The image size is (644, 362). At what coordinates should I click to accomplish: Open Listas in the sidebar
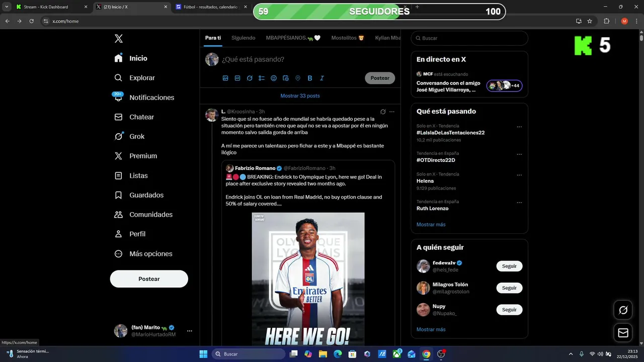(131, 175)
